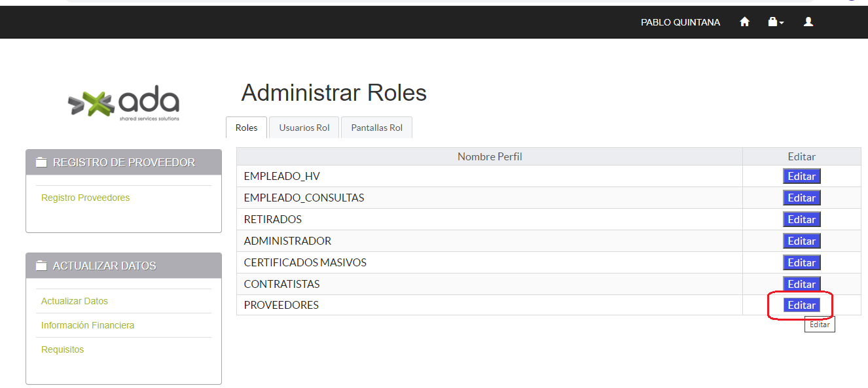Image resolution: width=868 pixels, height=388 pixels.
Task: Edit the PROVEEDORES role
Action: pos(801,305)
